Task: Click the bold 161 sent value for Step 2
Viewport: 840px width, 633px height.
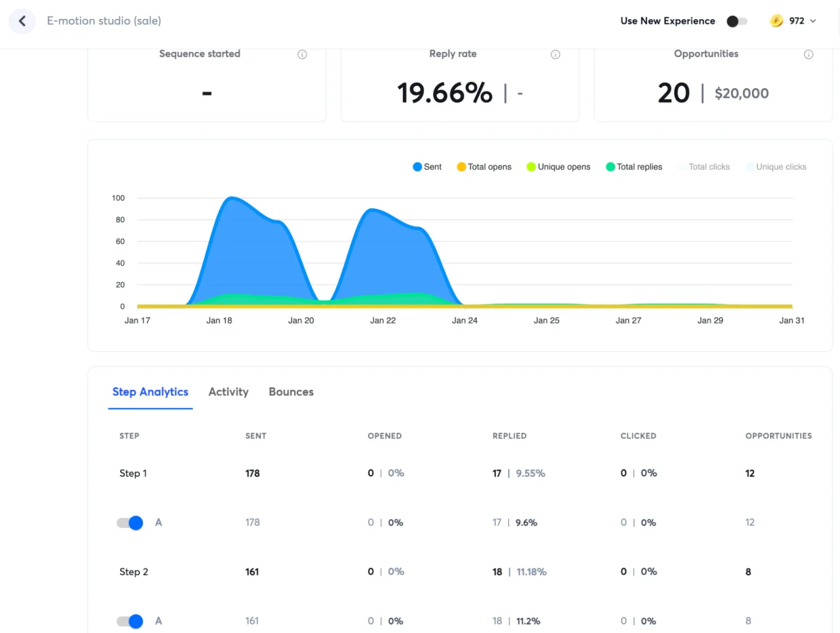Action: pyautogui.click(x=252, y=572)
